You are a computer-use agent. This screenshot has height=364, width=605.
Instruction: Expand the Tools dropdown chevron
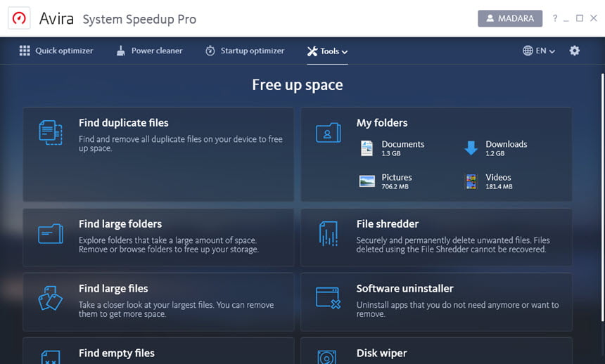(345, 52)
